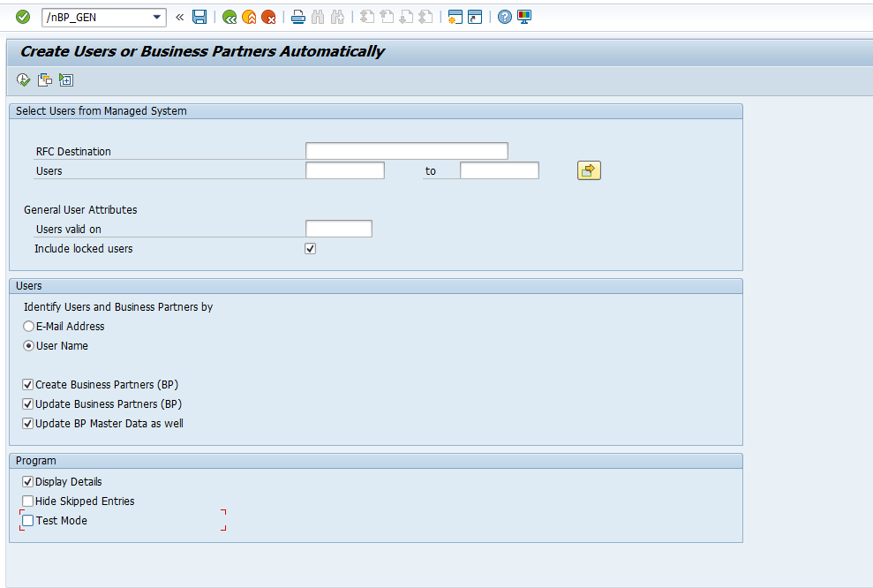Click the Users 'to' upper-limit field
The height and width of the screenshot is (588, 873).
coord(500,170)
